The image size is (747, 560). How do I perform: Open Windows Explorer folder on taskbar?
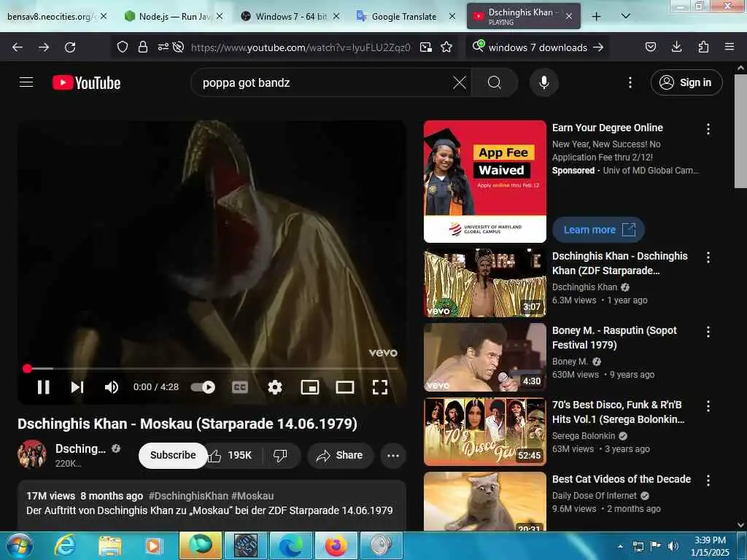[109, 545]
